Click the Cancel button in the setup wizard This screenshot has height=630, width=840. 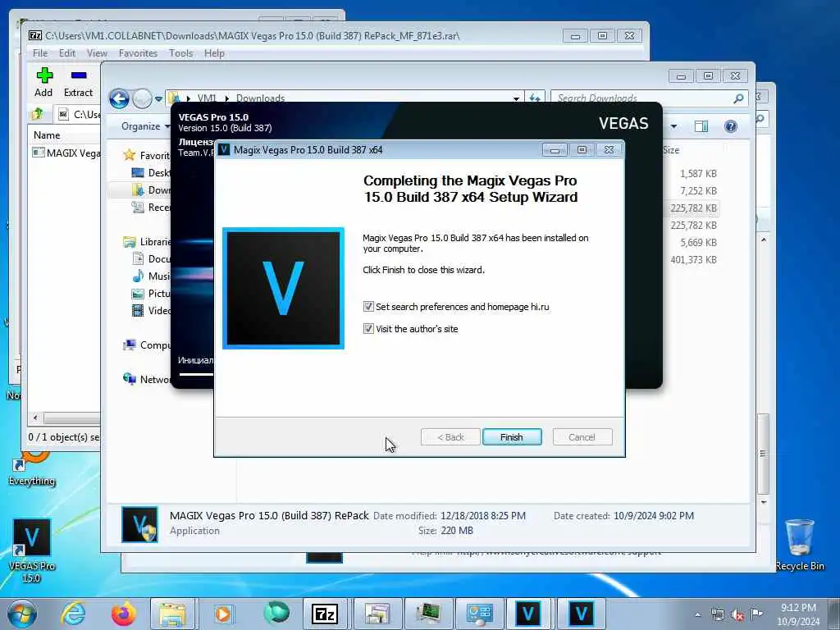582,437
